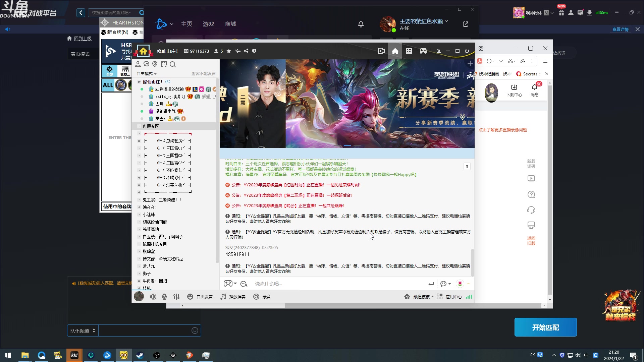Collapse the 频道模板 panel
This screenshot has height=362, width=644.
[x=432, y=296]
